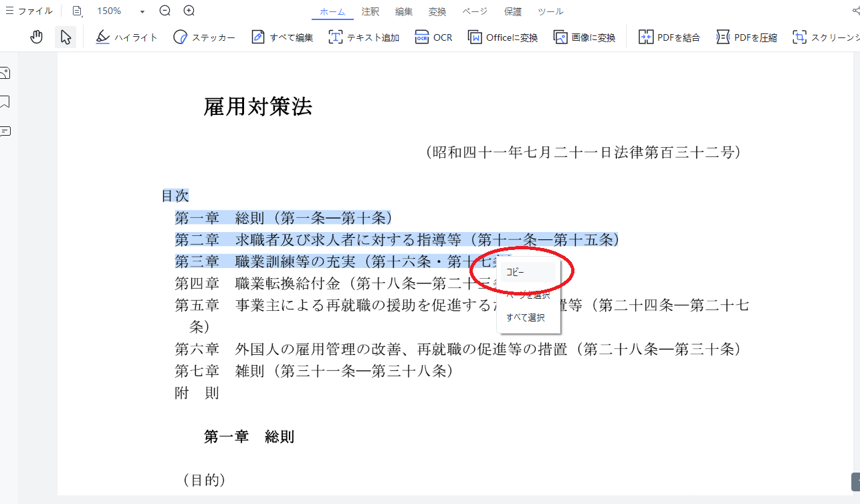Click 画像に変換 convert to image
Image resolution: width=860 pixels, height=504 pixels.
point(584,37)
